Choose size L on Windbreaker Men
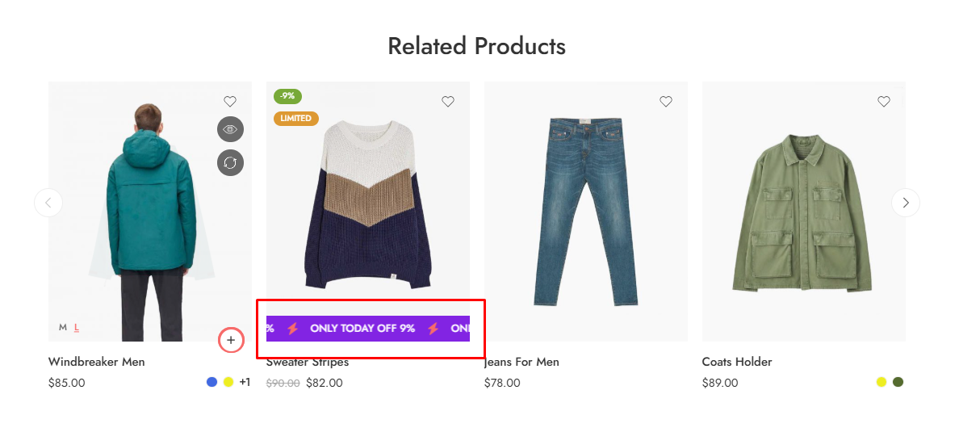The width and height of the screenshot is (980, 432). point(77,328)
